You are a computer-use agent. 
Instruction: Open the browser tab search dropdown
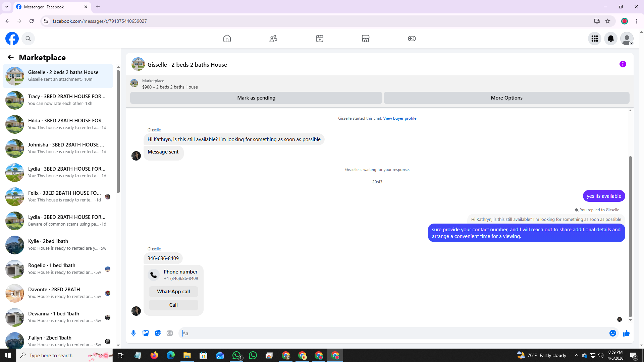(7, 7)
